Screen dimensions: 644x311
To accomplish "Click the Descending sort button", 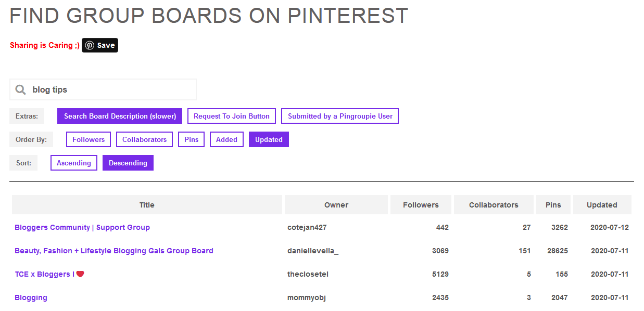I will [128, 163].
